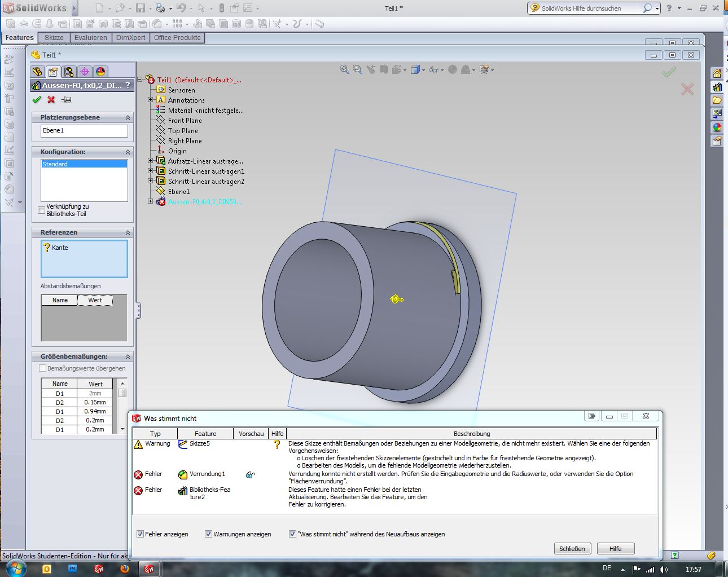Click the Hide/Show Items glasses icon
This screenshot has width=728, height=577.
tap(433, 69)
